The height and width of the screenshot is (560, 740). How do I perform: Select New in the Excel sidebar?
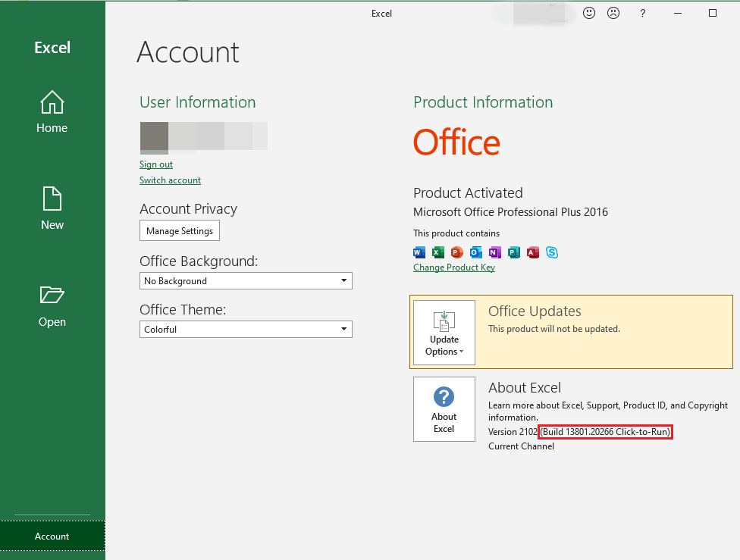point(52,208)
